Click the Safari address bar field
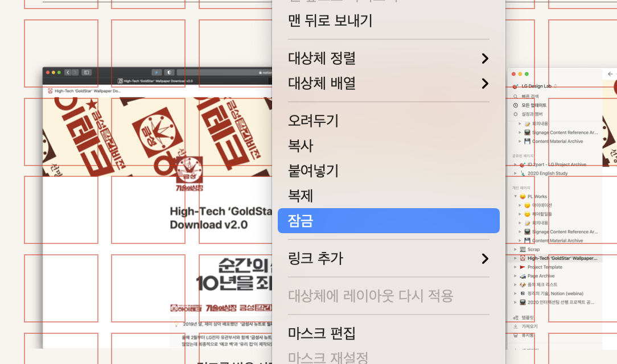Viewport: 617px width, 364px height. click(224, 72)
